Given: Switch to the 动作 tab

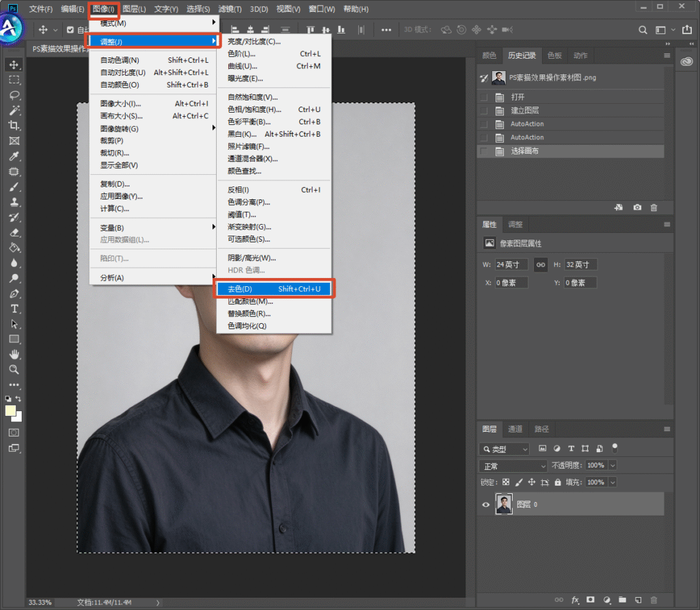Looking at the screenshot, I should [580, 55].
